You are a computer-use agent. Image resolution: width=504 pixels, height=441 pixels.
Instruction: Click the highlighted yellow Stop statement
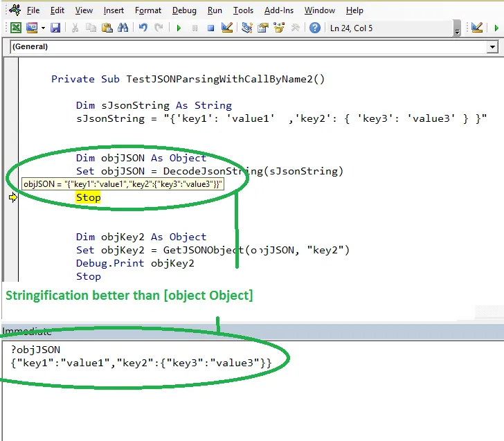click(89, 197)
